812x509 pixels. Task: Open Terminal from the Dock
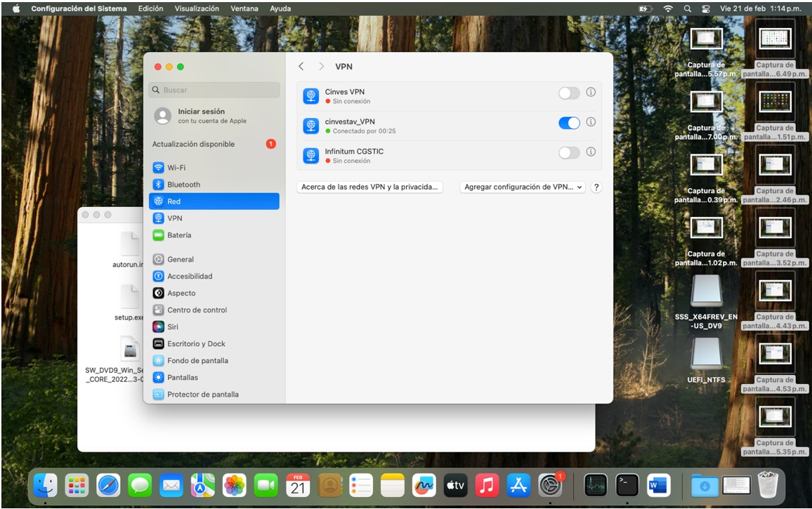(x=627, y=485)
